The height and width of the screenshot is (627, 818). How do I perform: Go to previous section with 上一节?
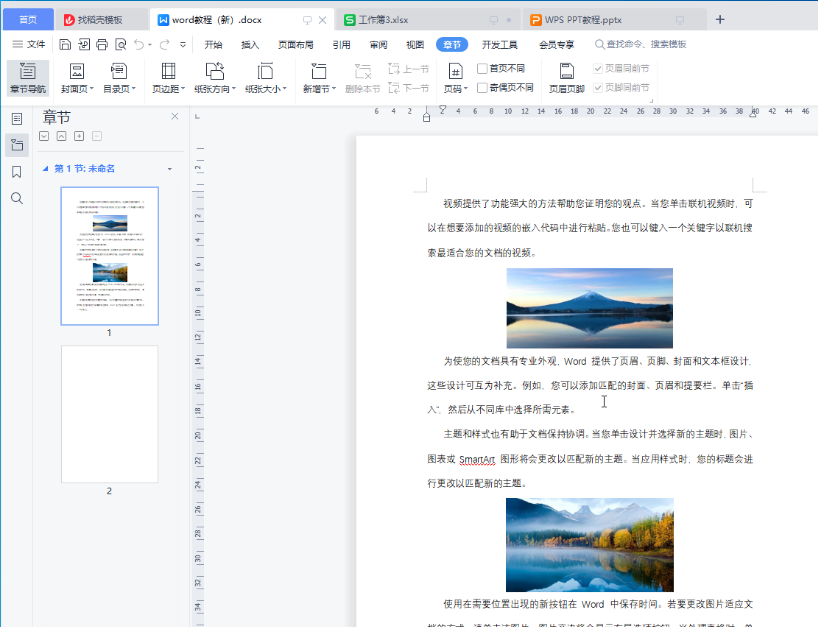click(x=408, y=69)
